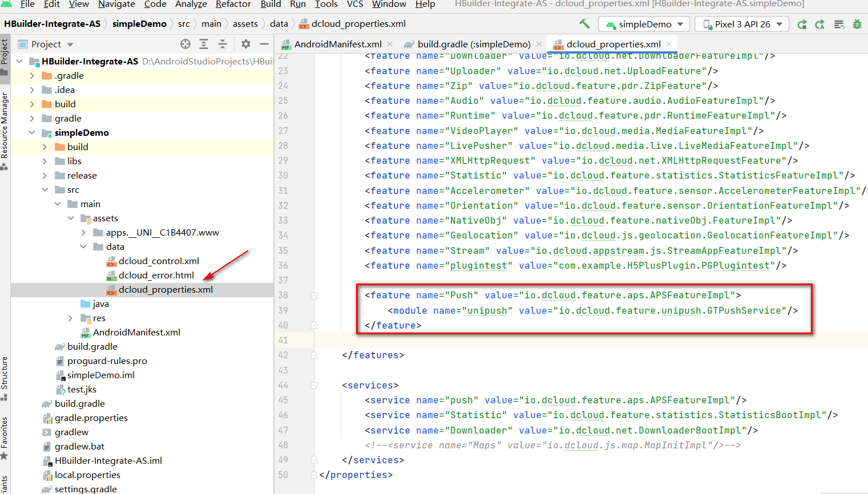This screenshot has height=494, width=868.
Task: Place cursor on empty line 41
Action: (592, 340)
